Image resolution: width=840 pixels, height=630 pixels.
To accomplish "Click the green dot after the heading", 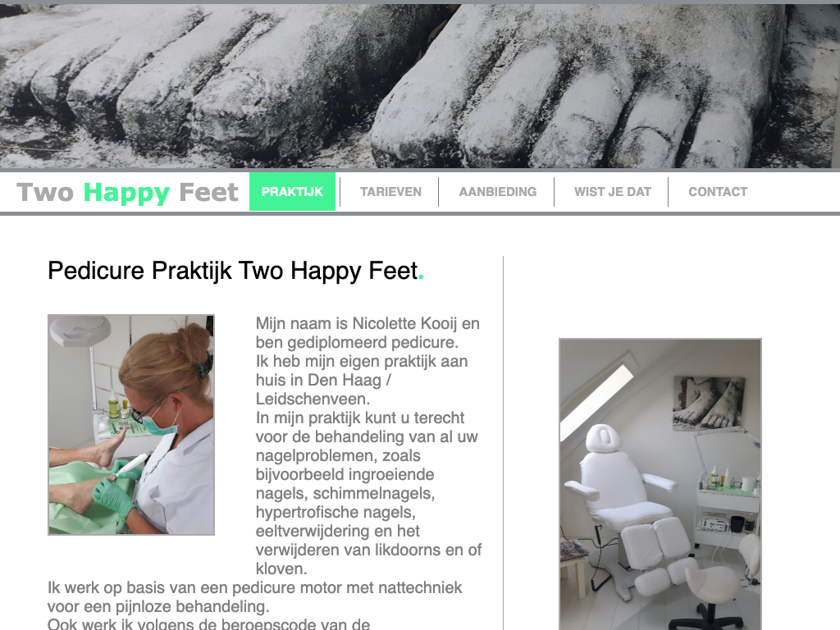I will tap(421, 277).
